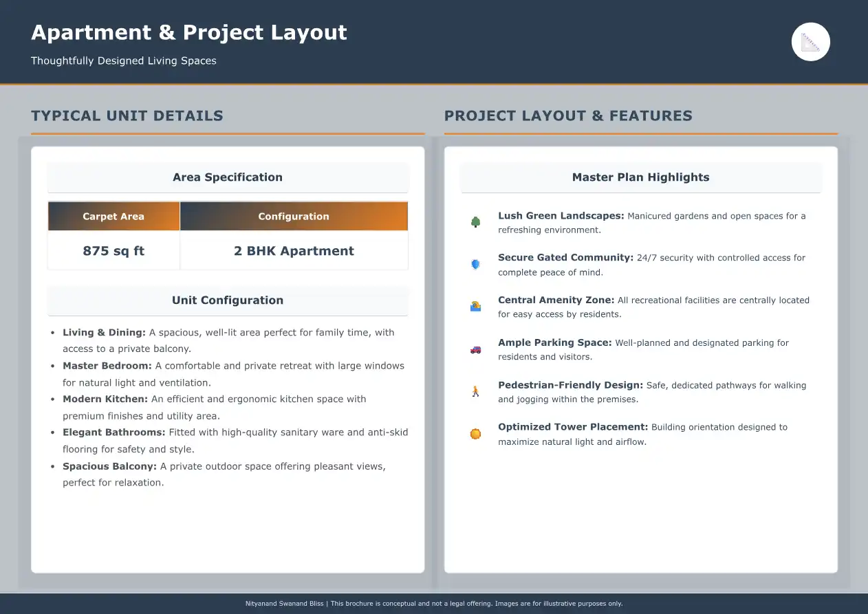This screenshot has width=868, height=614.
Task: Click the triangular ruler icon in header
Action: 811,42
